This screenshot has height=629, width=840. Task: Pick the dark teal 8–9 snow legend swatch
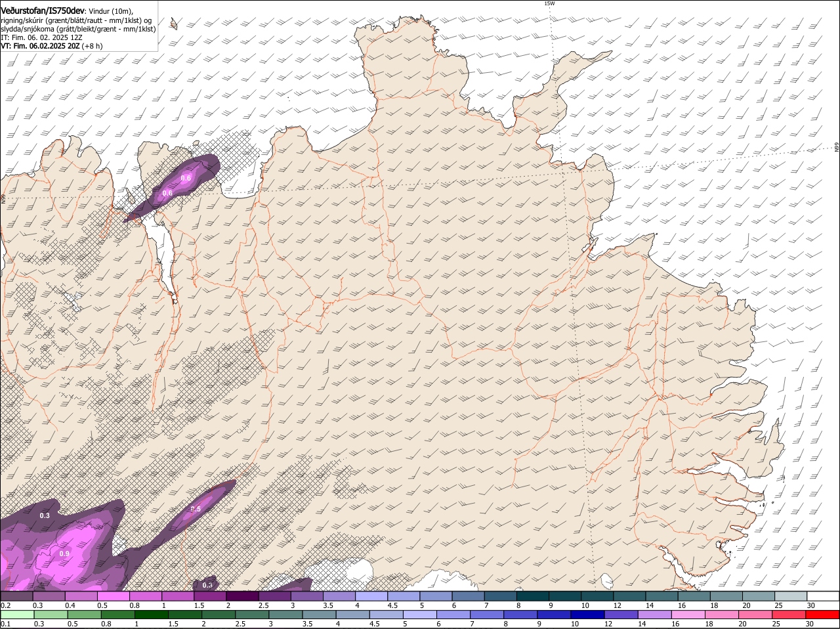[x=533, y=596]
